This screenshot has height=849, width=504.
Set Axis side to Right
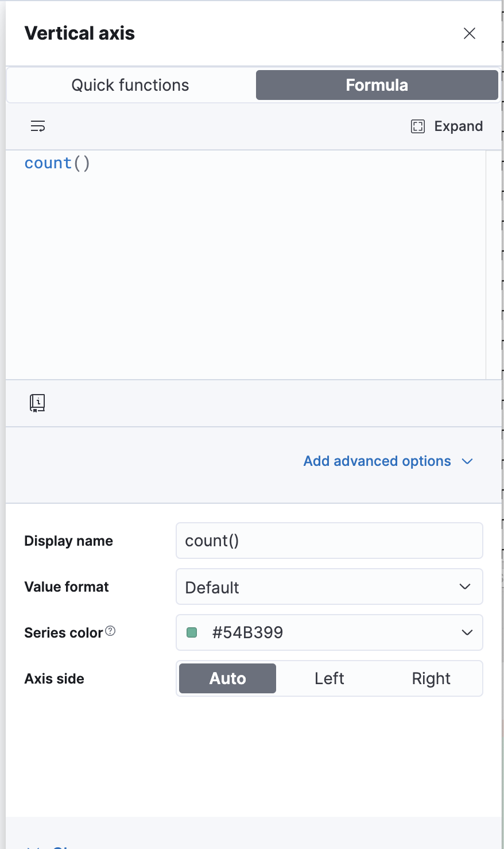[x=431, y=678]
